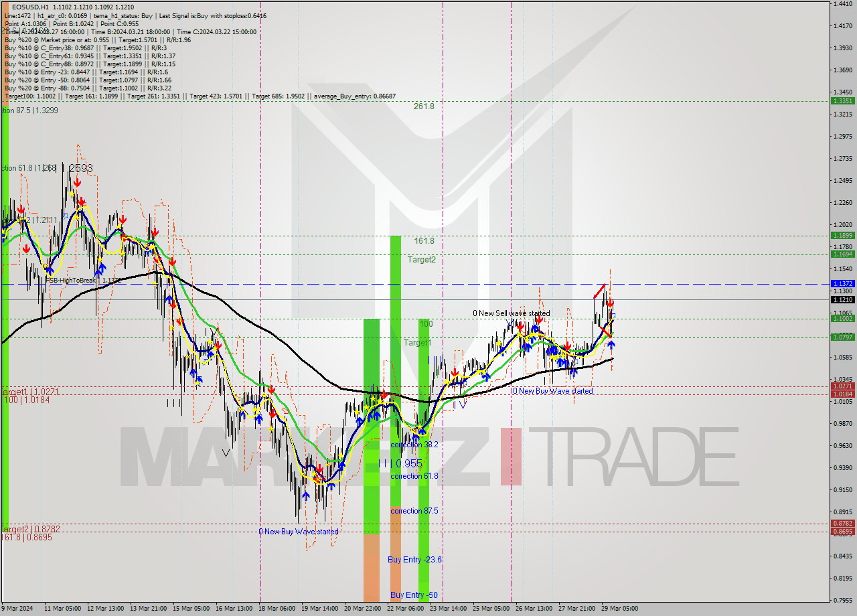The height and width of the screenshot is (616, 857).
Task: Click the green 1.3351 price tag
Action: (x=842, y=101)
